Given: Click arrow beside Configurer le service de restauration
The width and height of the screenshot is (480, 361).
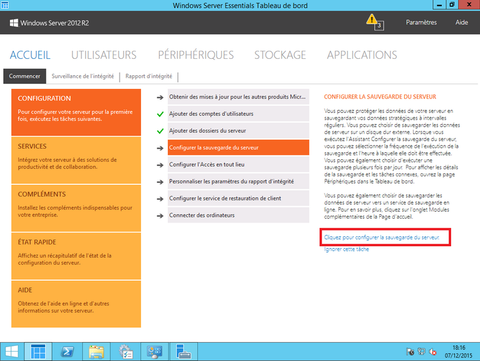Looking at the screenshot, I should click(160, 199).
